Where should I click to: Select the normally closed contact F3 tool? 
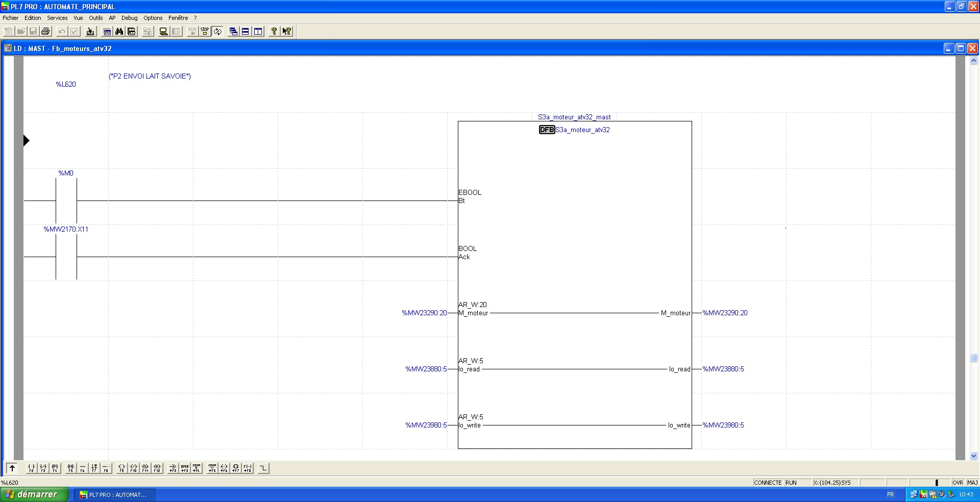pos(43,468)
